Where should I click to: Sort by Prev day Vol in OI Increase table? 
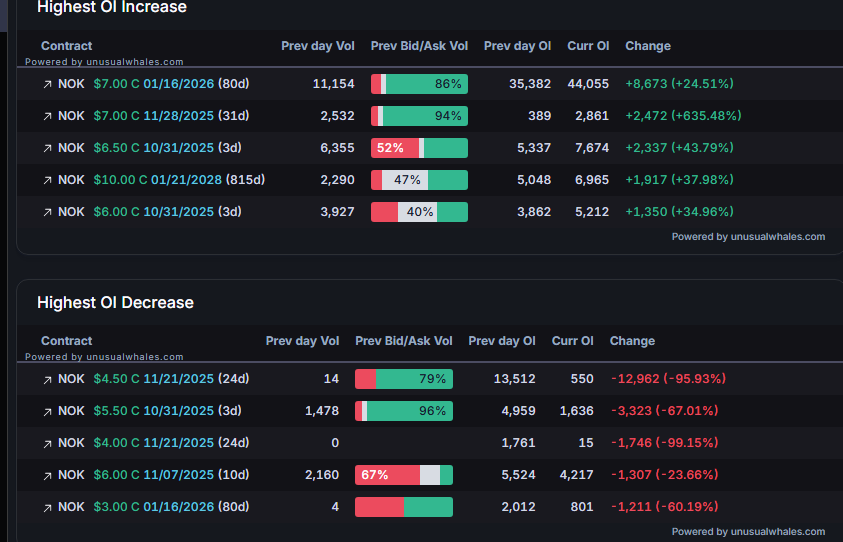pyautogui.click(x=317, y=46)
